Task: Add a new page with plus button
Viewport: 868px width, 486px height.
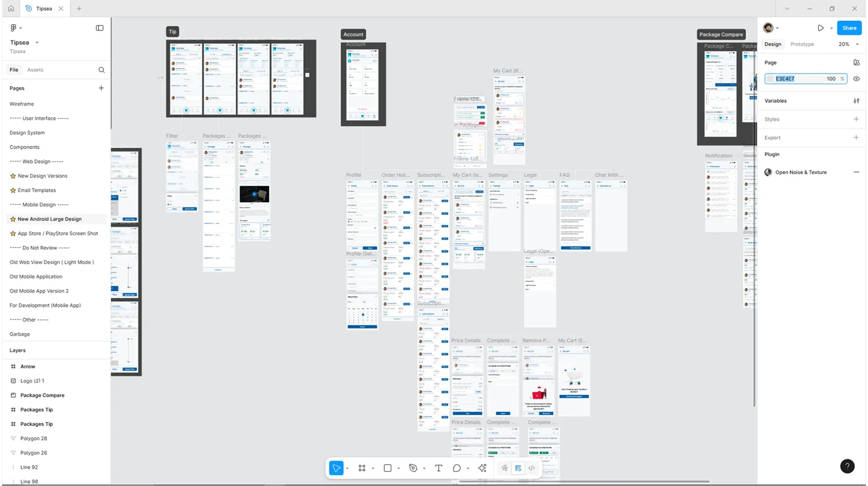Action: (101, 88)
